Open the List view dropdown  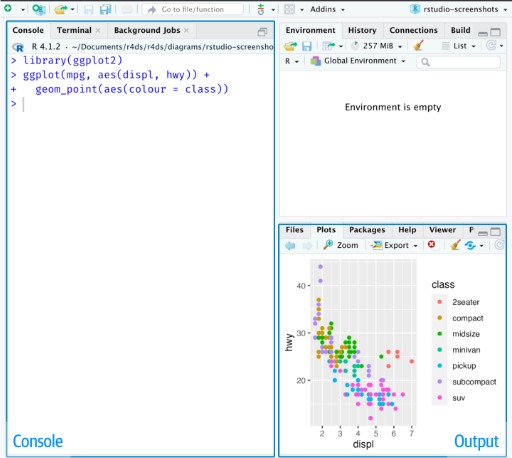(459, 46)
